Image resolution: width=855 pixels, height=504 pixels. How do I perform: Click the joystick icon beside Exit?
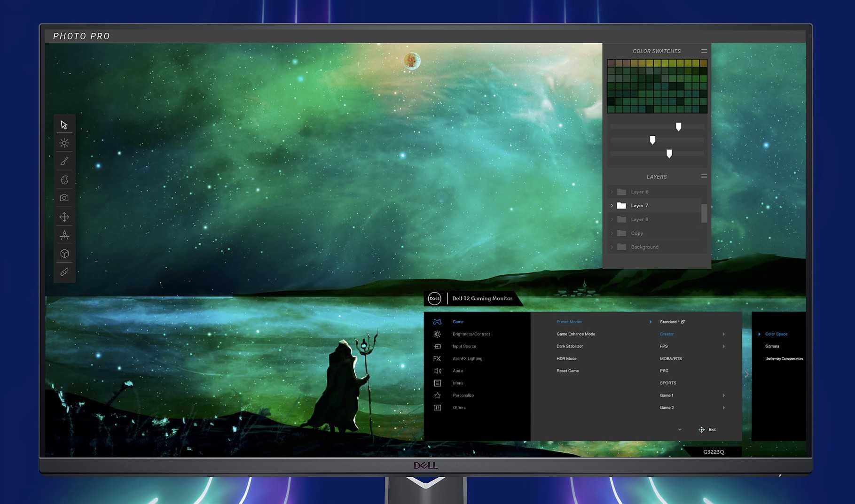pyautogui.click(x=702, y=430)
